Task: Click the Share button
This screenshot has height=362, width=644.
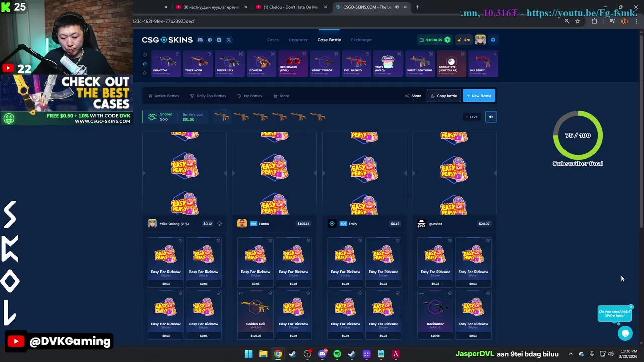Action: tap(413, 96)
